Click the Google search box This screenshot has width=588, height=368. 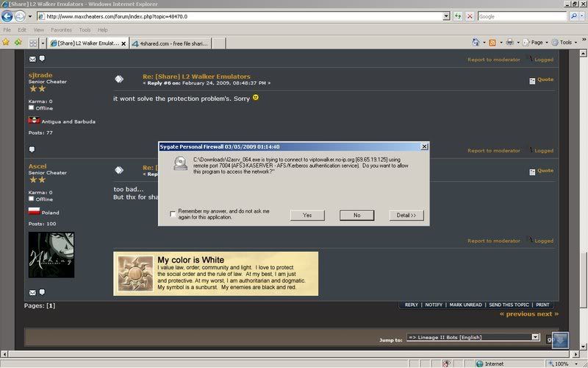522,16
